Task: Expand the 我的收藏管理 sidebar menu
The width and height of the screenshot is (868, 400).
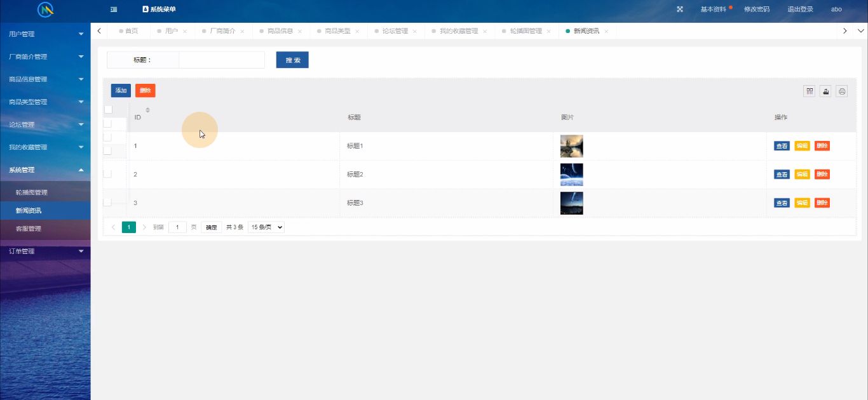Action: (x=45, y=147)
